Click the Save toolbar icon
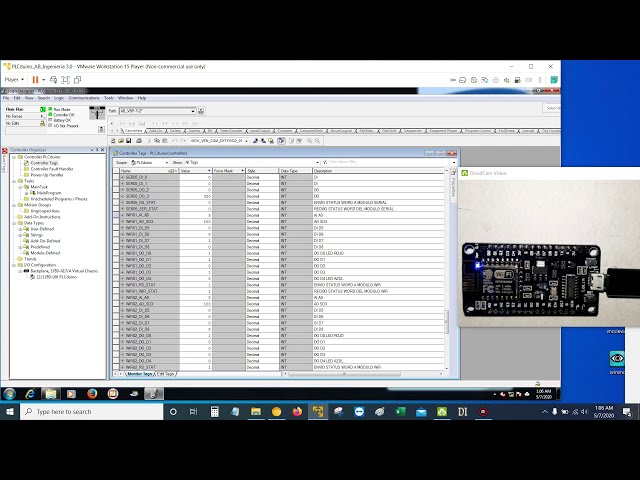Image resolution: width=640 pixels, height=480 pixels. 129,141
